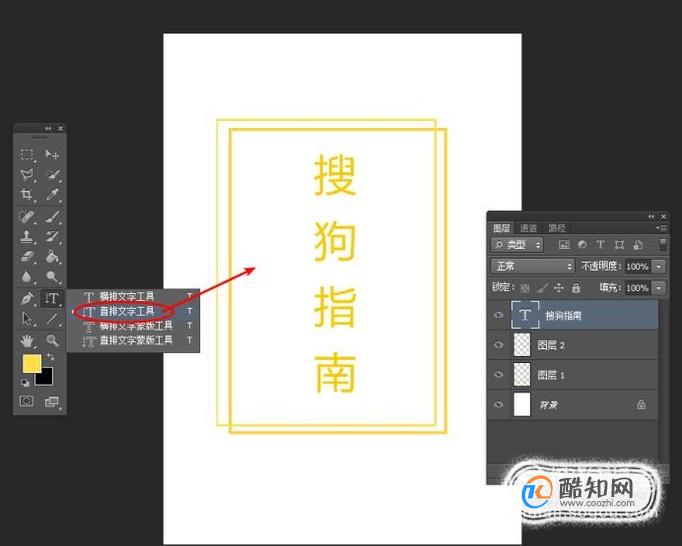This screenshot has width=682, height=546.
Task: Toggle Quick Mask mode icon
Action: [27, 401]
